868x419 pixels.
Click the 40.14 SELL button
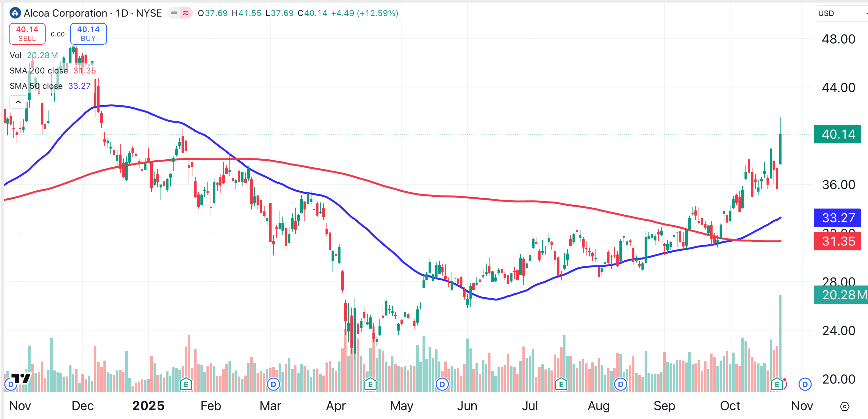click(27, 34)
